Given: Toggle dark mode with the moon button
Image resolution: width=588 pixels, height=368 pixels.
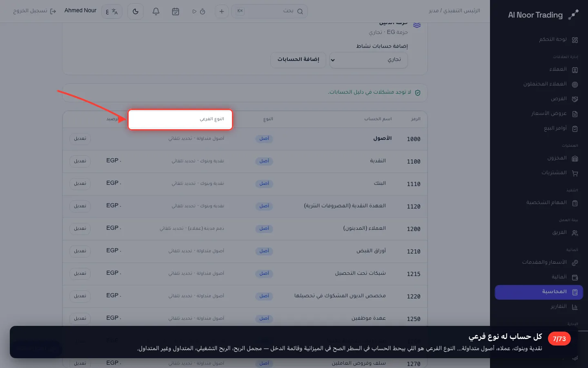Looking at the screenshot, I should click(136, 11).
